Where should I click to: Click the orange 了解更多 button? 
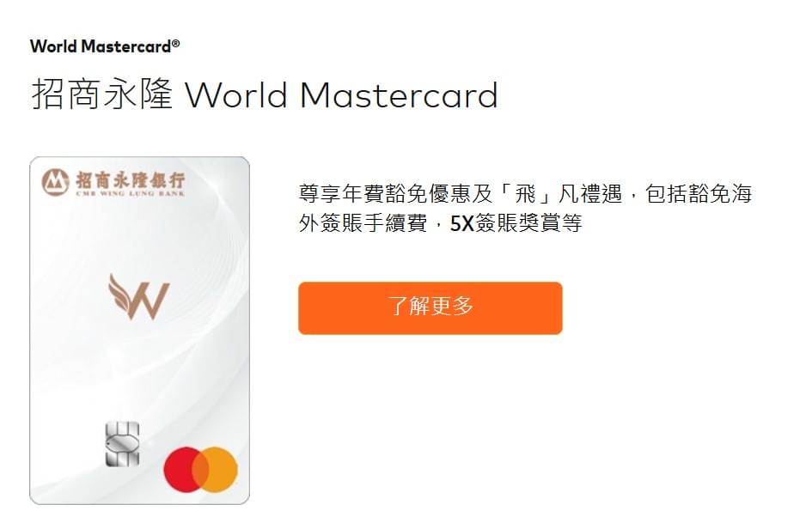click(x=430, y=308)
